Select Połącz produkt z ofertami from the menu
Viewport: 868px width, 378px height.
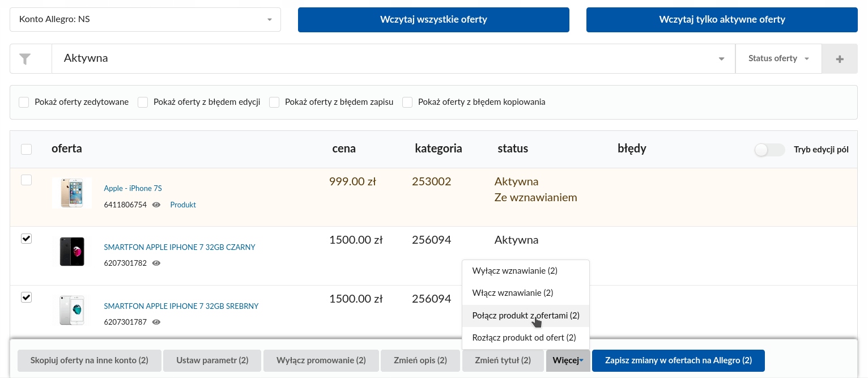(x=526, y=316)
